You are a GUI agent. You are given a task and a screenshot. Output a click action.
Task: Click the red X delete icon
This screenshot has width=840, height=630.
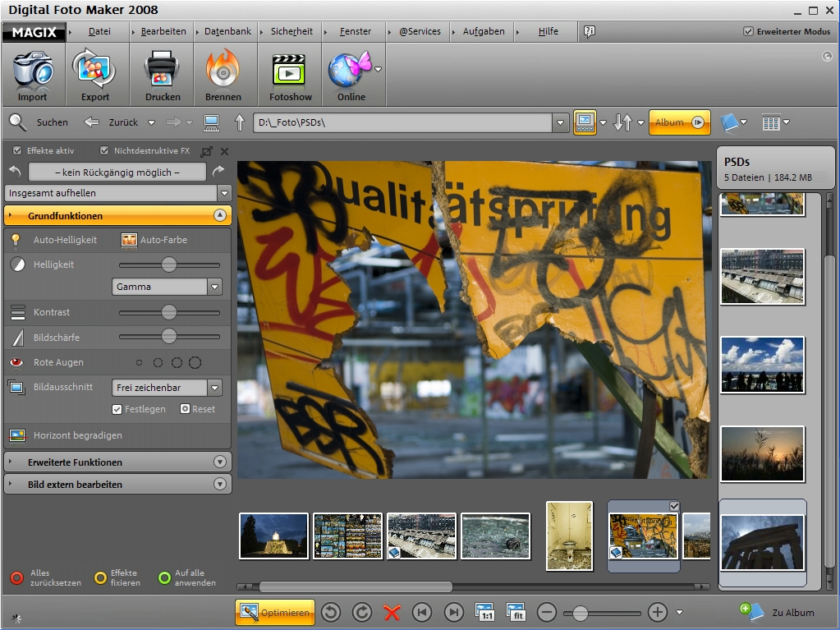(392, 612)
